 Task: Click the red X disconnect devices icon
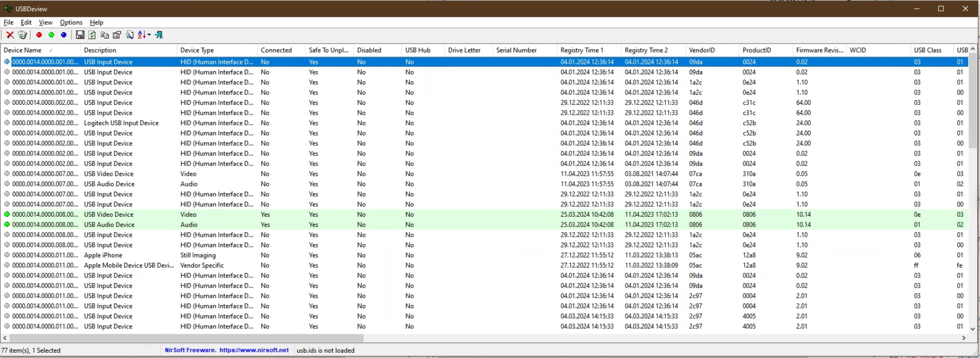(x=10, y=35)
